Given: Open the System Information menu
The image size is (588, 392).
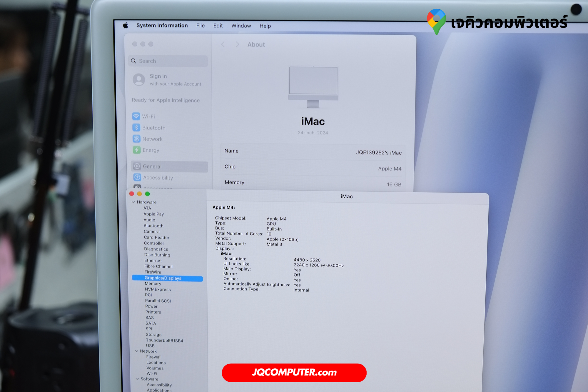Looking at the screenshot, I should [162, 26].
